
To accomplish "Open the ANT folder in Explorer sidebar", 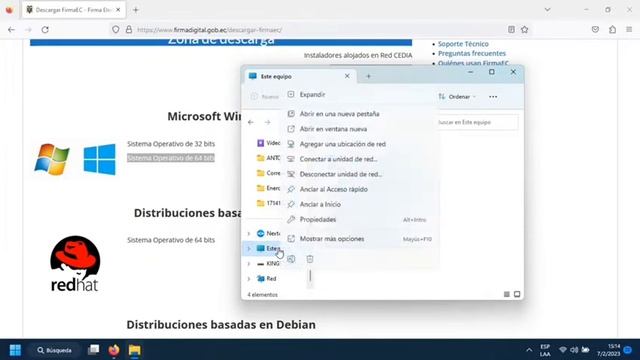I will (268, 158).
